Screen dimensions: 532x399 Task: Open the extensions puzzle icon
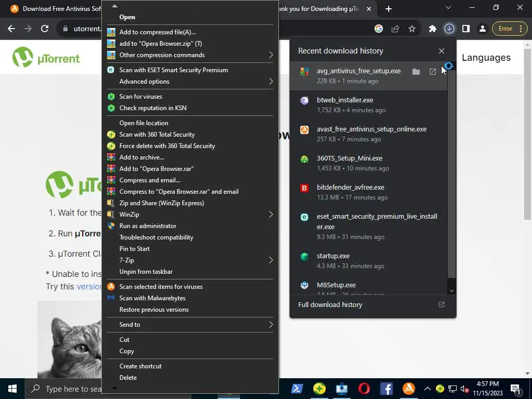(x=433, y=29)
